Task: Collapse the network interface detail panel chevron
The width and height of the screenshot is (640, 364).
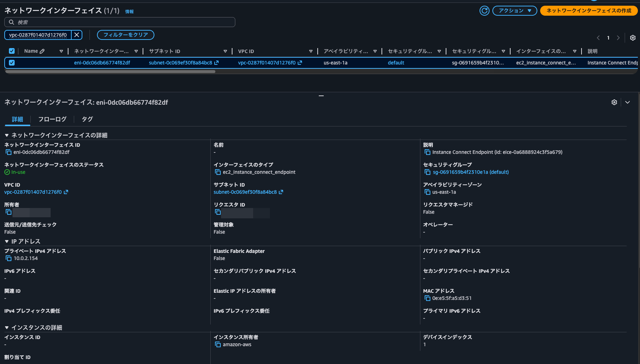Action: click(628, 102)
